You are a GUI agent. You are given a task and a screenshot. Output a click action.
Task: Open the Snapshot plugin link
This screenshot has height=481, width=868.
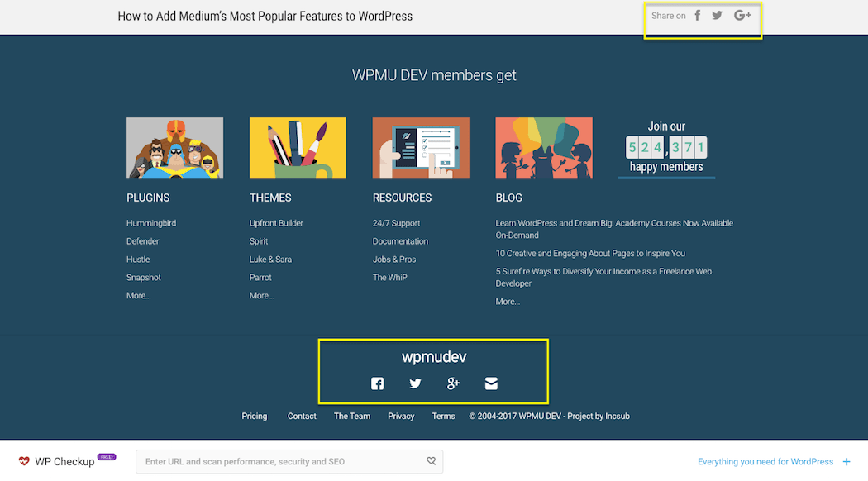pos(143,278)
